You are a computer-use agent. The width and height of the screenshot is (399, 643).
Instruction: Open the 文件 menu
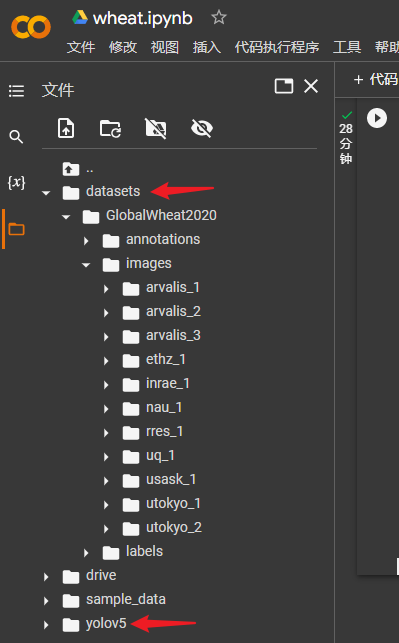click(81, 47)
